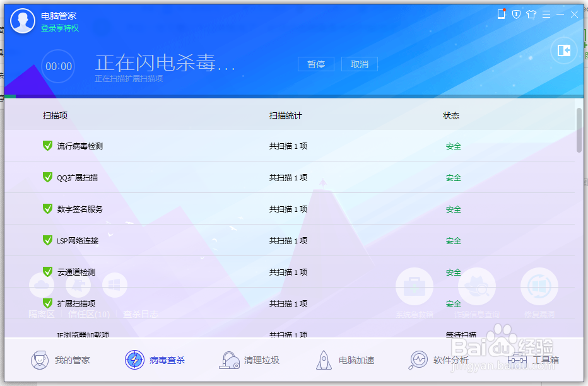Click the 扫描统计 column header
The image size is (588, 386).
pos(285,115)
